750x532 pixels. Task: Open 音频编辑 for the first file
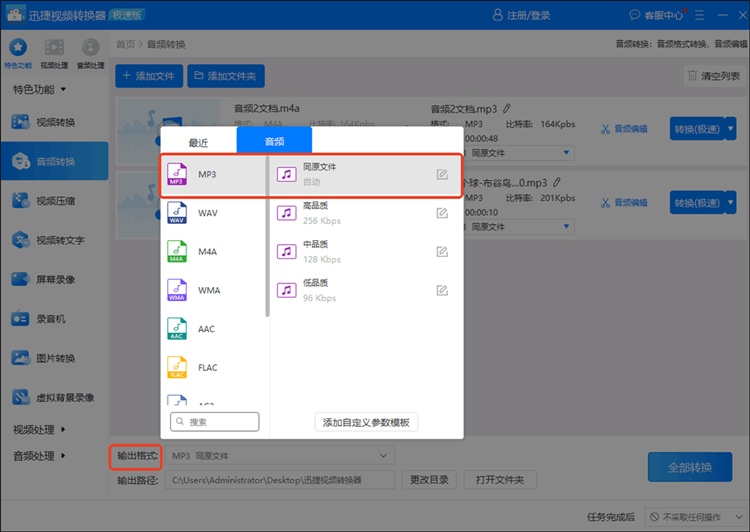point(624,129)
